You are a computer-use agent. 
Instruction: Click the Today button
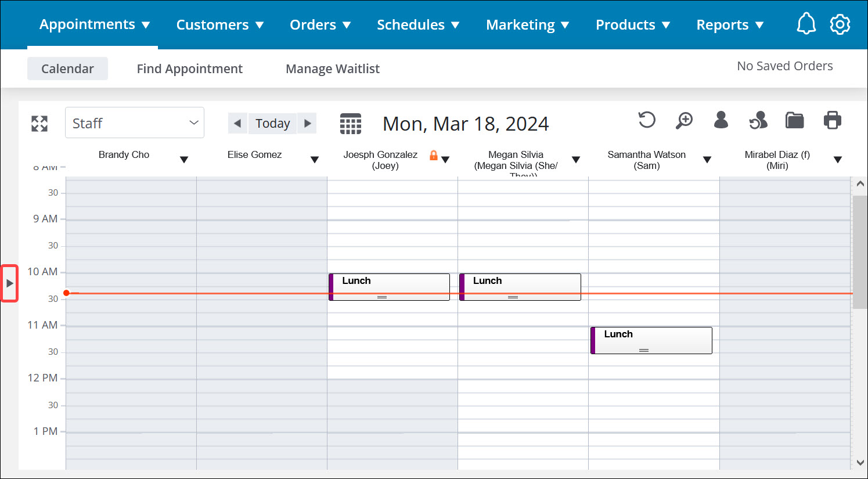click(272, 123)
